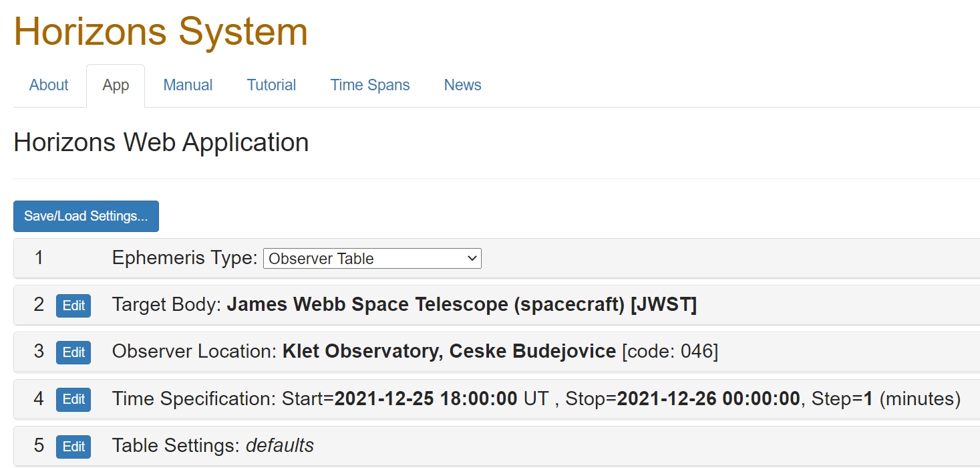Click the Horizons Web Application heading
Image resolution: width=980 pixels, height=468 pixels.
161,142
